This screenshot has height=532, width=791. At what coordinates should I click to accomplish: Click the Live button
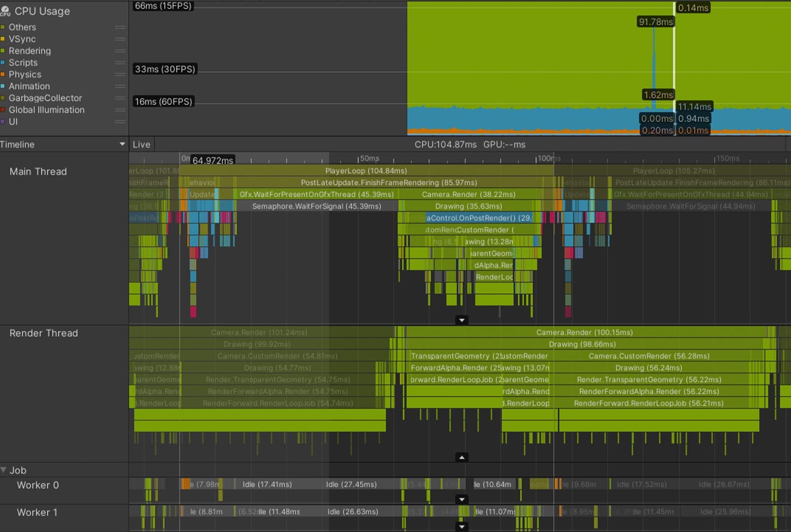coord(141,144)
